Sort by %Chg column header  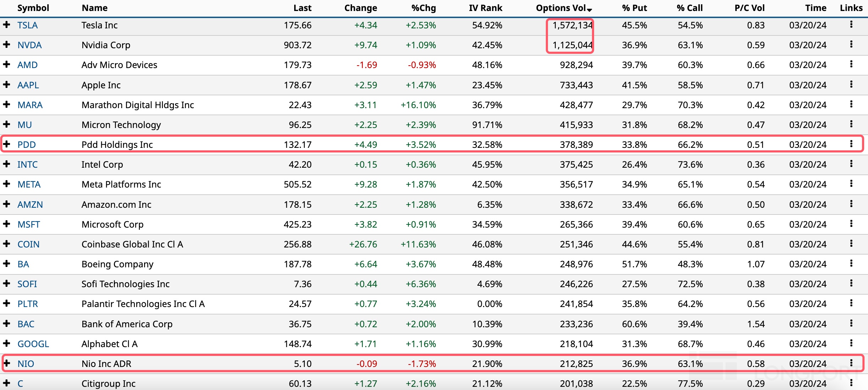pos(423,8)
